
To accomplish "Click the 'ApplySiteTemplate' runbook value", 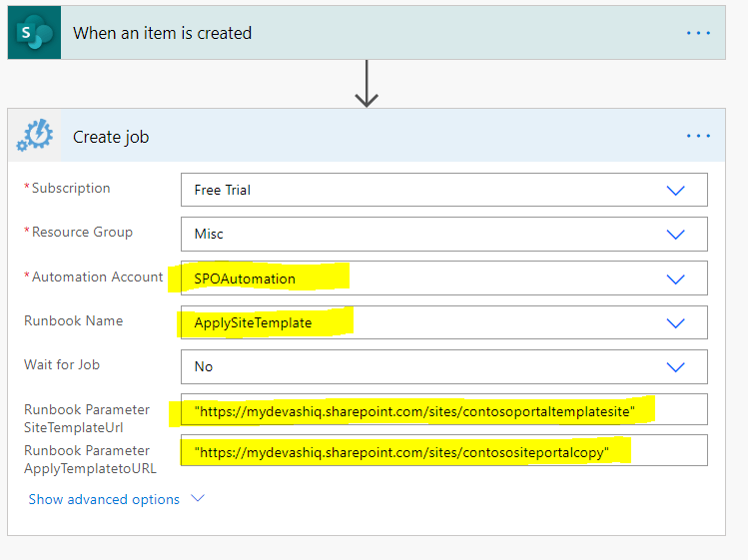I will [253, 322].
